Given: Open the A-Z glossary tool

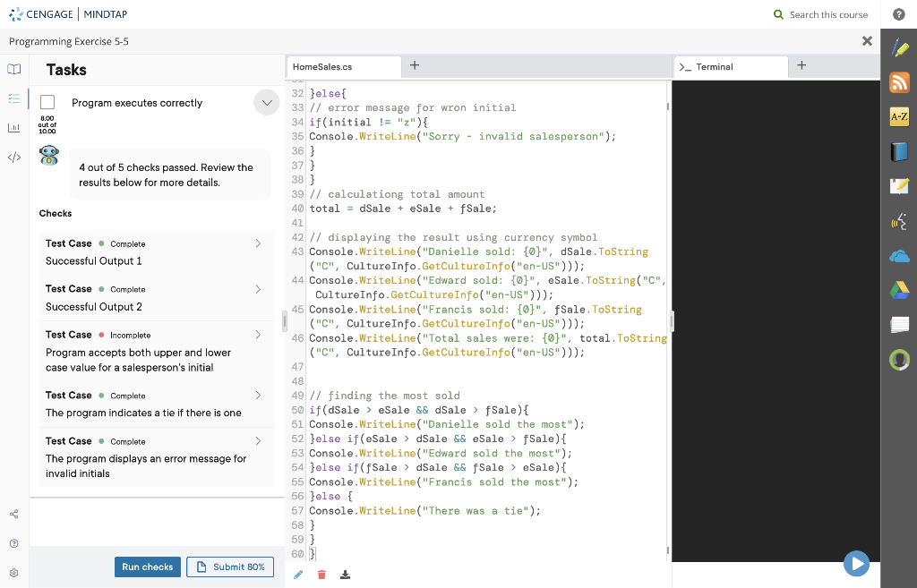Looking at the screenshot, I should click(899, 116).
